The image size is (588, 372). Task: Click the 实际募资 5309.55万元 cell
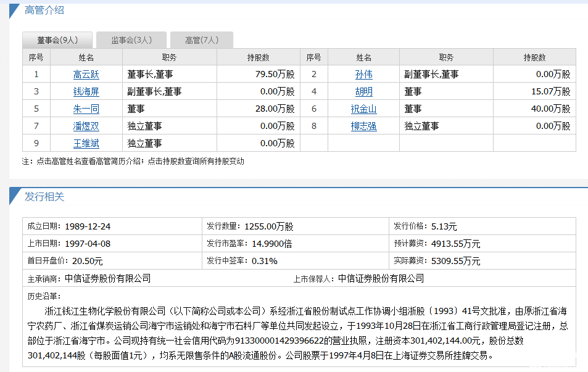click(482, 261)
